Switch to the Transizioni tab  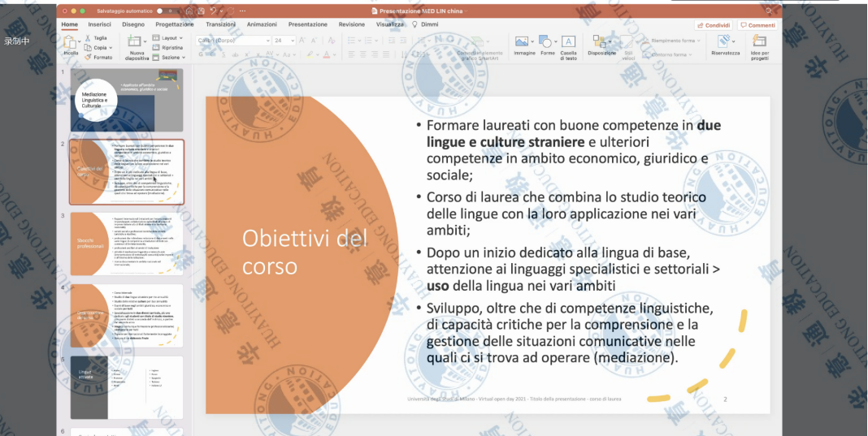click(x=220, y=24)
